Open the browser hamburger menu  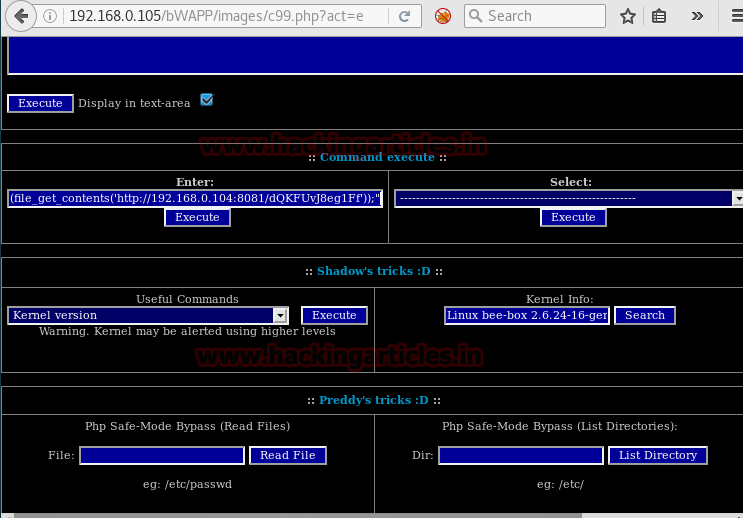click(x=737, y=16)
